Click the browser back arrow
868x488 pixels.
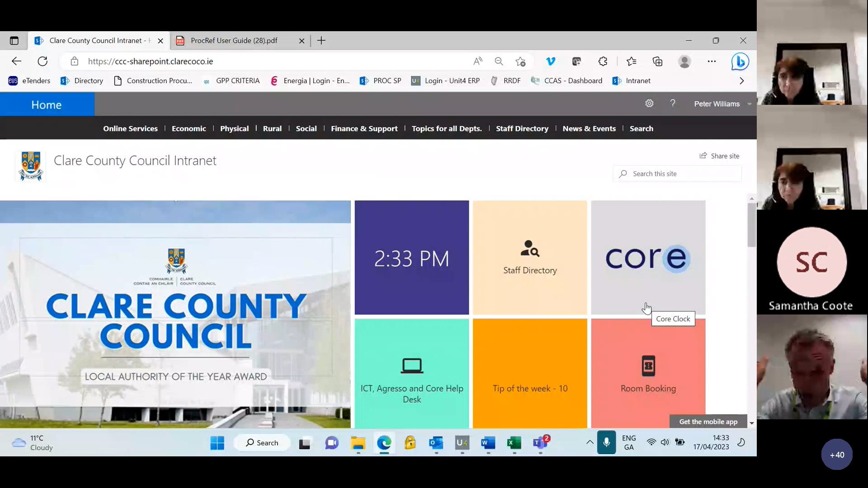(16, 61)
